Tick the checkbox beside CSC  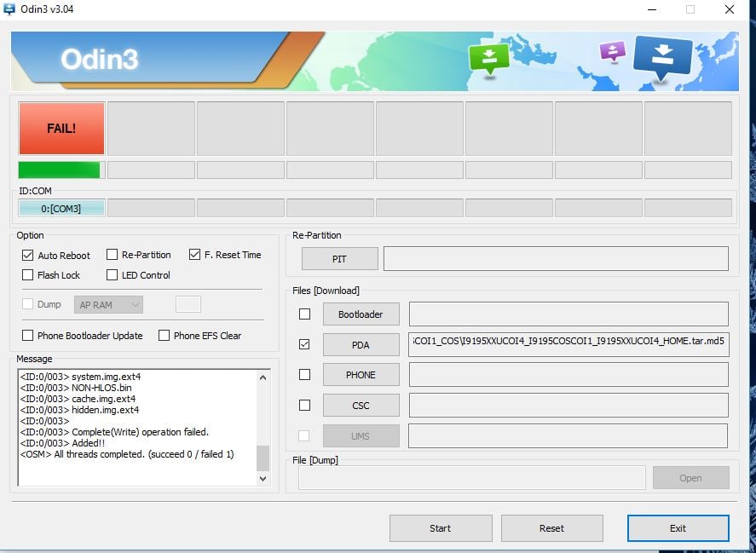click(x=305, y=405)
